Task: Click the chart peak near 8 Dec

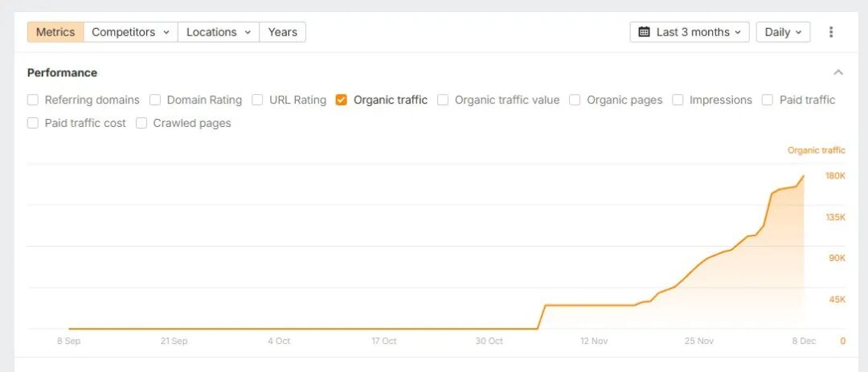Action: pyautogui.click(x=803, y=176)
